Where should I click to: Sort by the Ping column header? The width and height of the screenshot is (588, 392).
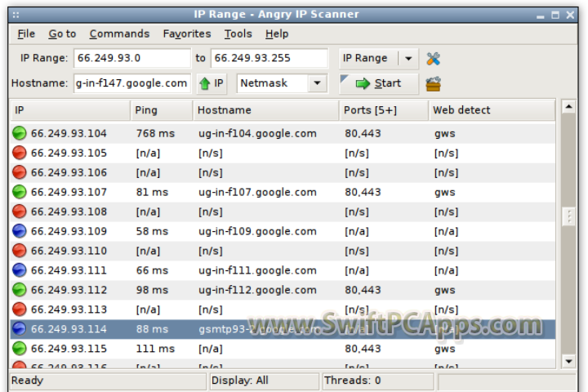(162, 110)
